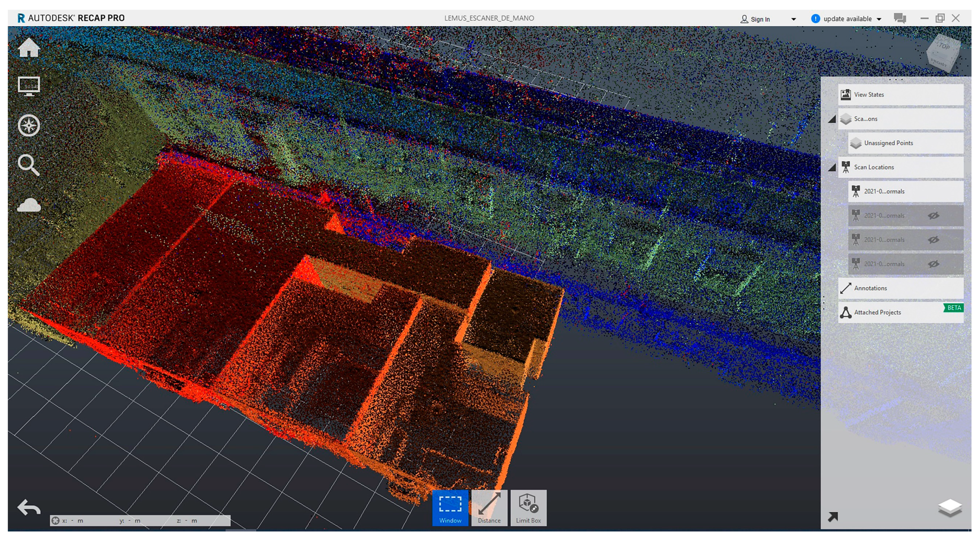Show the third hidden scan location
The image size is (980, 538).
click(x=933, y=240)
